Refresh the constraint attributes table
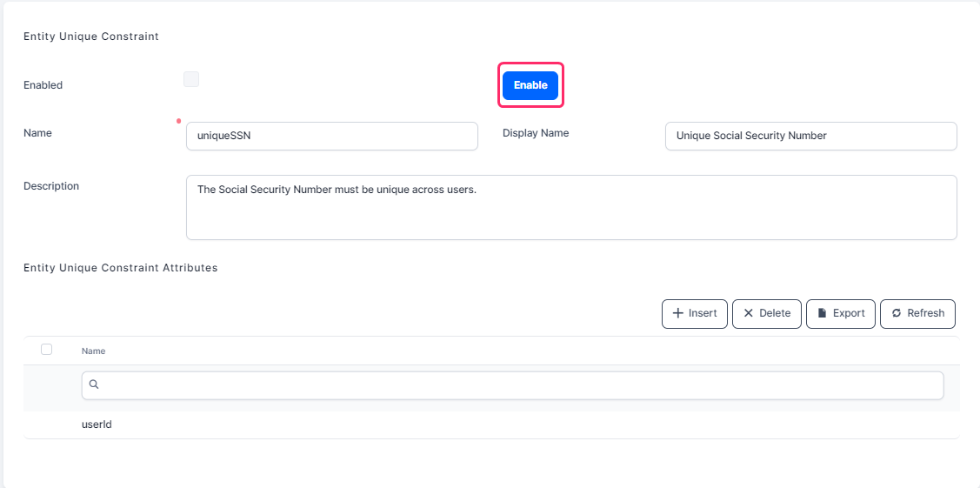This screenshot has height=488, width=980. (917, 313)
